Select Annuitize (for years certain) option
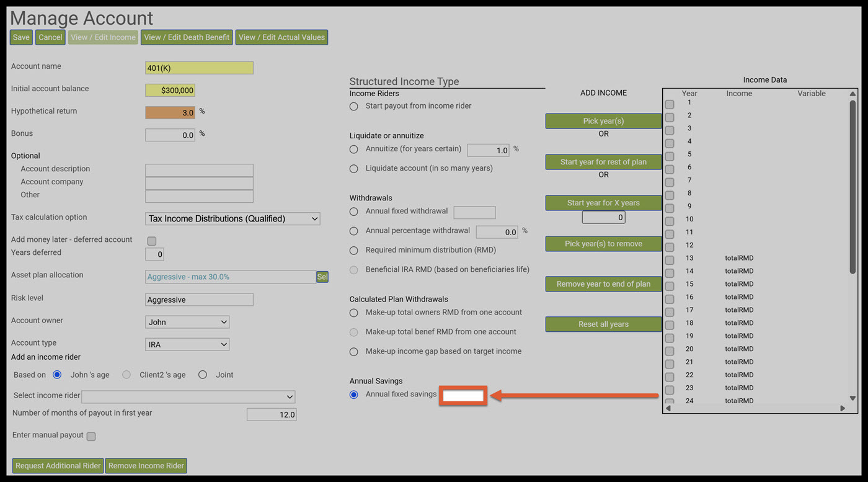Viewport: 868px width, 482px height. click(x=354, y=150)
